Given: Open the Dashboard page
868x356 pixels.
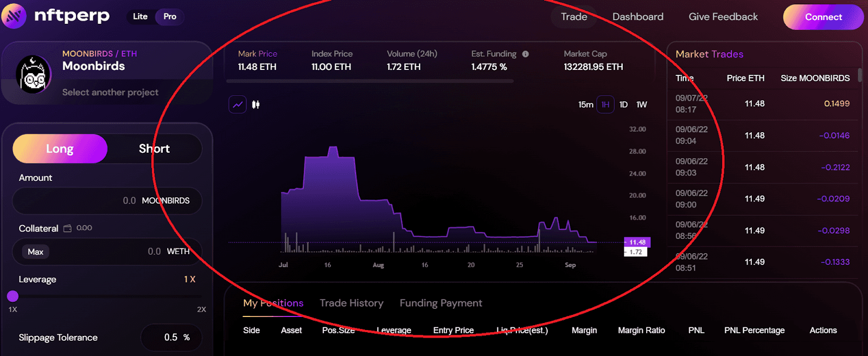Looking at the screenshot, I should (638, 17).
